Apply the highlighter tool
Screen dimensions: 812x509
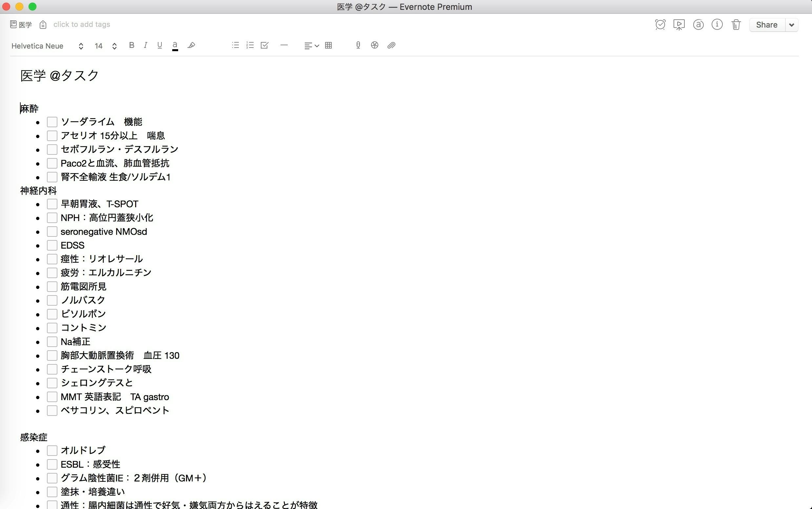point(191,45)
